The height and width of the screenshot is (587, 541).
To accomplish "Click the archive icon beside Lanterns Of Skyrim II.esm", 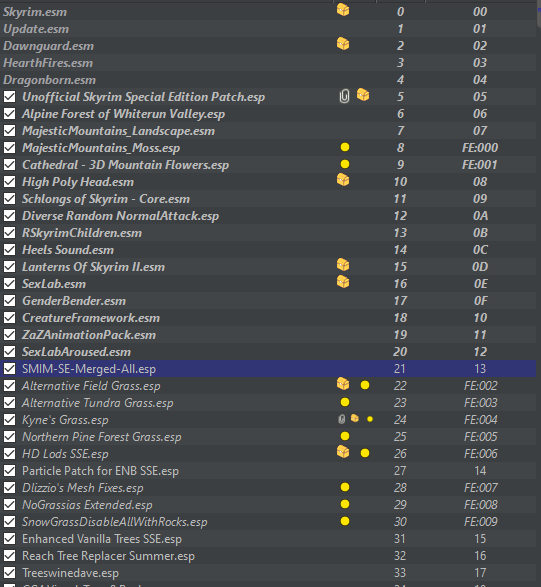I will [343, 265].
